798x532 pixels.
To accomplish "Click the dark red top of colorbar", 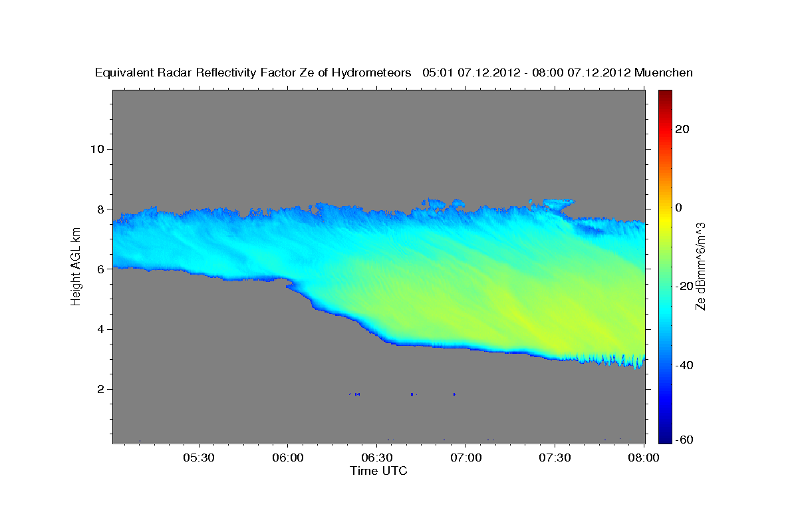I will [665, 96].
